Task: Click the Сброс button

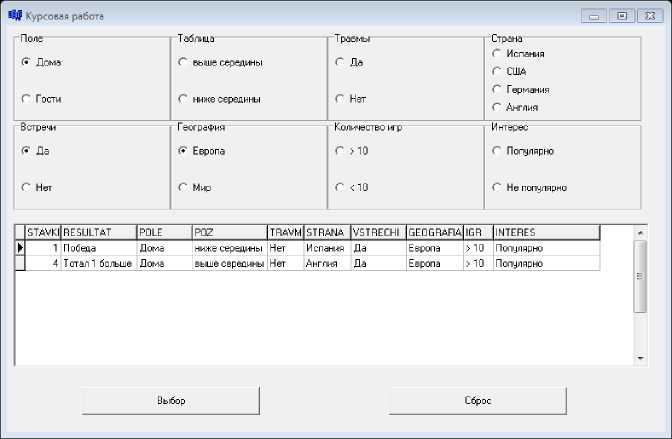Action: [477, 400]
